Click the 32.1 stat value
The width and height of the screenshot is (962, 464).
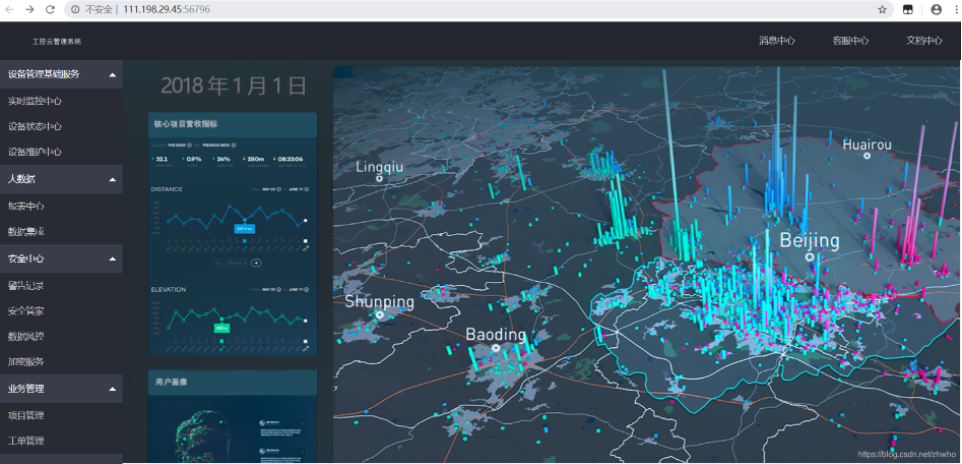pyautogui.click(x=162, y=159)
